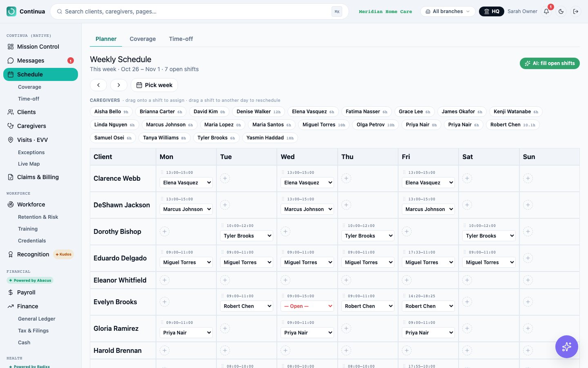The height and width of the screenshot is (368, 588).
Task: Add shift for Eleanor Whitfield on Monday
Action: tap(165, 280)
